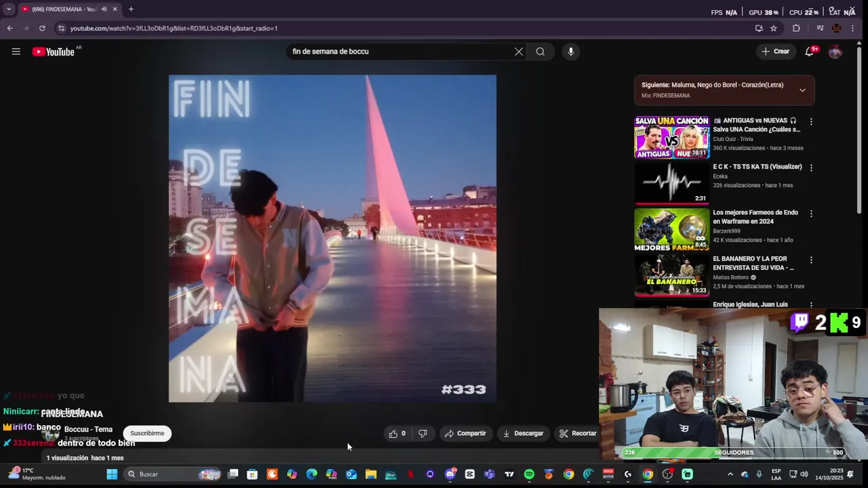Share video via Compartir button
The width and height of the screenshot is (868, 488).
point(465,433)
